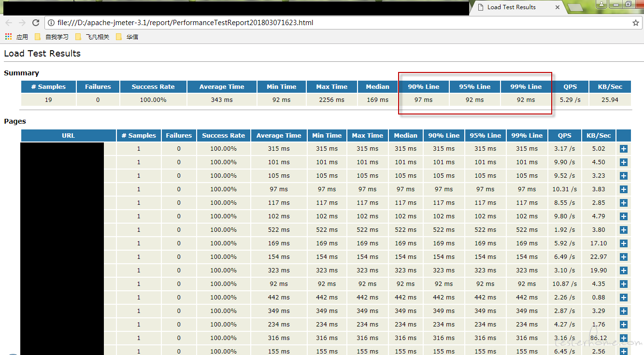Open the 华信 bookmark folder

coord(127,37)
